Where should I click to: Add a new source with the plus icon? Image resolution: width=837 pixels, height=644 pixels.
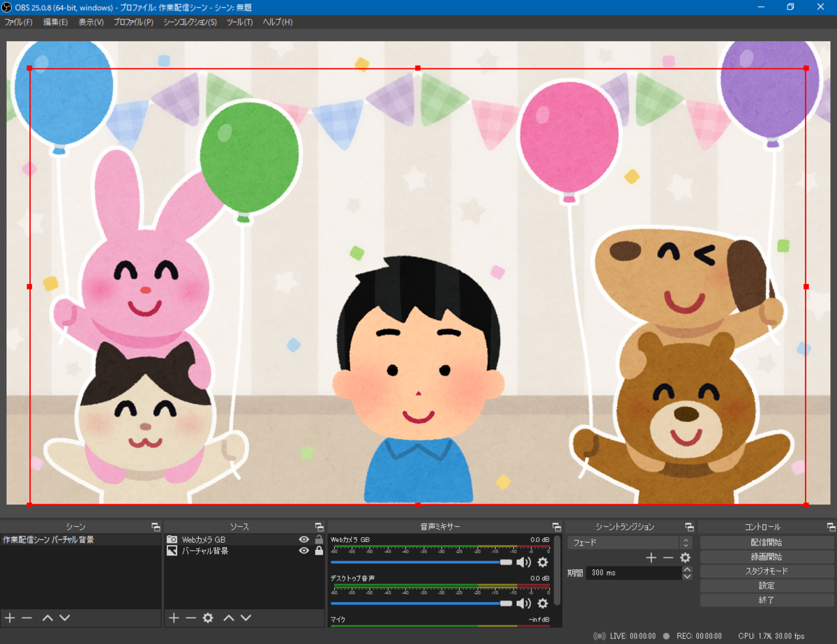(174, 617)
